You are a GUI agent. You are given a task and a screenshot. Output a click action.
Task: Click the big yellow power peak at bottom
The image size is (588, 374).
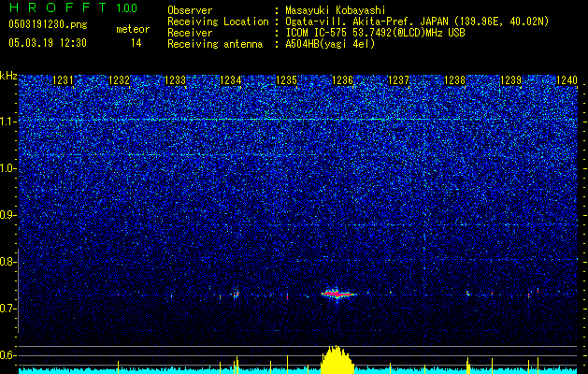337,359
